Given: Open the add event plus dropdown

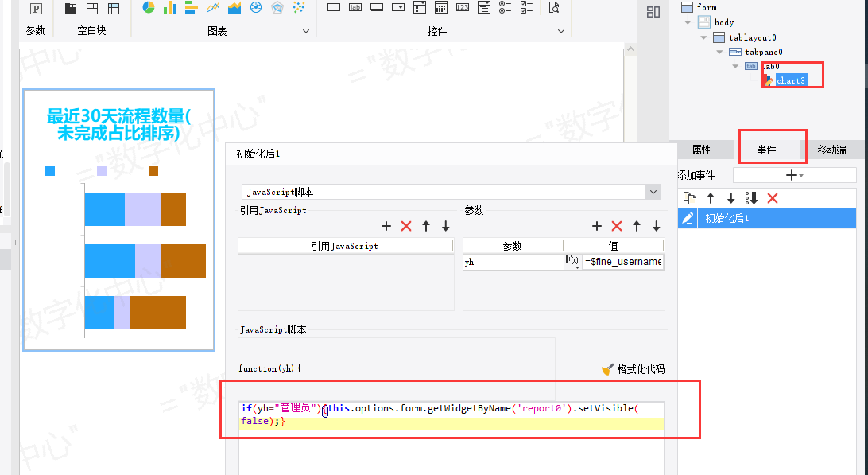Looking at the screenshot, I should [794, 175].
